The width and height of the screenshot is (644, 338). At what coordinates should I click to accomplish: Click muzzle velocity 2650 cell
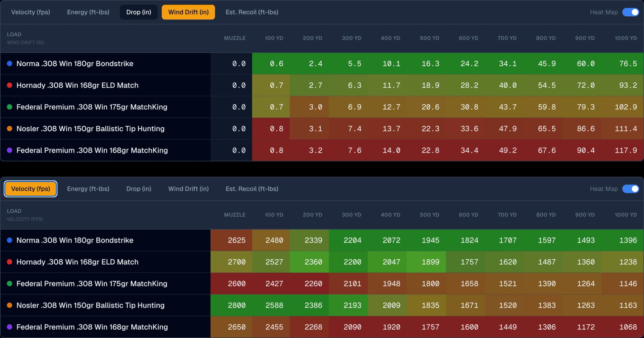pos(231,327)
